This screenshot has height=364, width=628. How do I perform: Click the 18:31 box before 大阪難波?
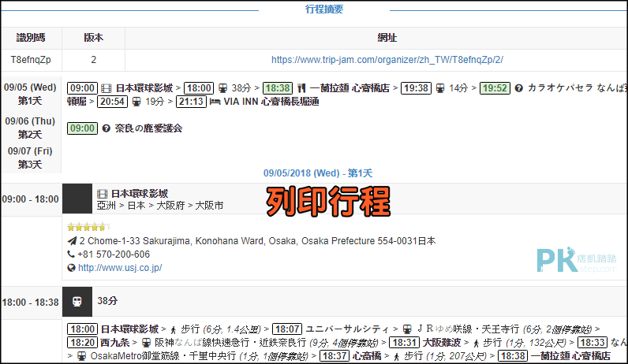pyautogui.click(x=405, y=343)
